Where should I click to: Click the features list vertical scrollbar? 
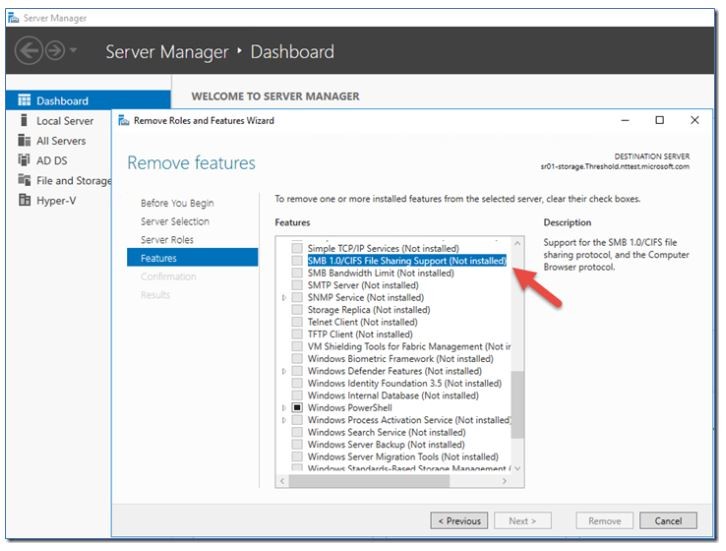516,400
